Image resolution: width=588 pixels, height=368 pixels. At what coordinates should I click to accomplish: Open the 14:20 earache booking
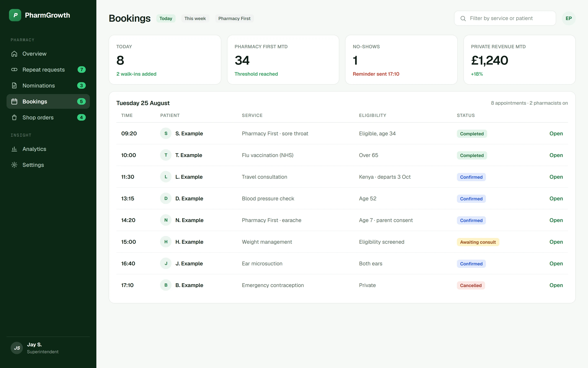click(x=556, y=220)
